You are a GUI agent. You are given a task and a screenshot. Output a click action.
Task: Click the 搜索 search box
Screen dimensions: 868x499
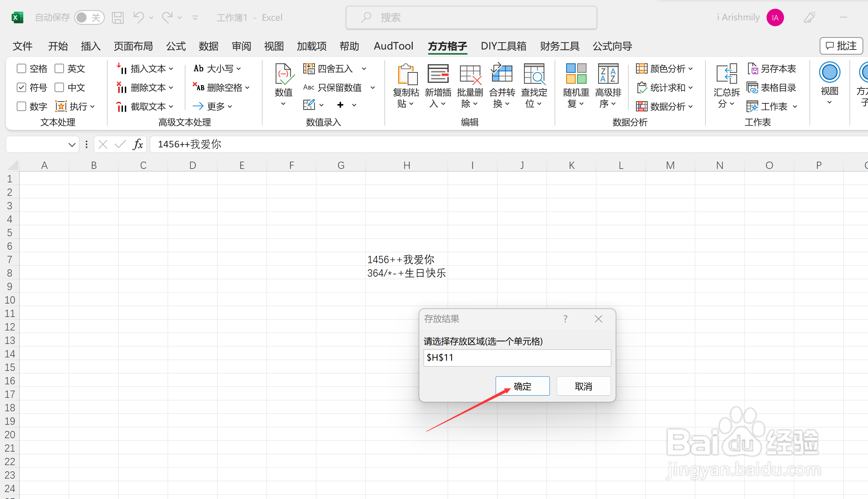(x=471, y=17)
